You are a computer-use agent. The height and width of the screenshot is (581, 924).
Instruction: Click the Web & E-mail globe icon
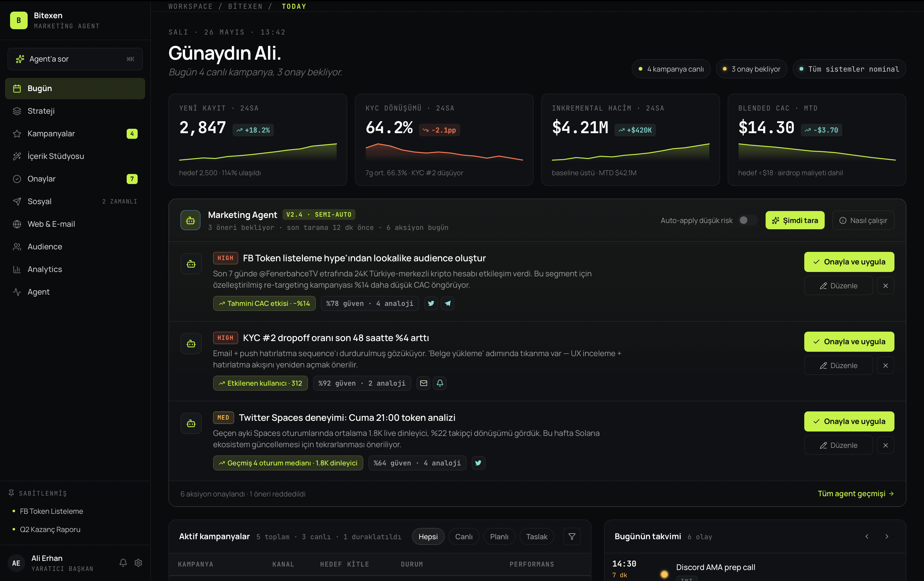[17, 224]
